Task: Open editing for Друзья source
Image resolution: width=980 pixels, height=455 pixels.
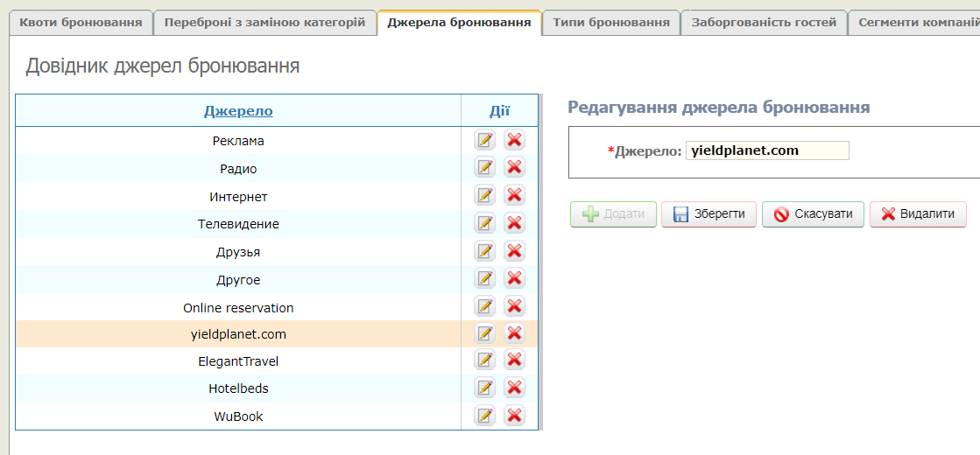Action: (484, 252)
